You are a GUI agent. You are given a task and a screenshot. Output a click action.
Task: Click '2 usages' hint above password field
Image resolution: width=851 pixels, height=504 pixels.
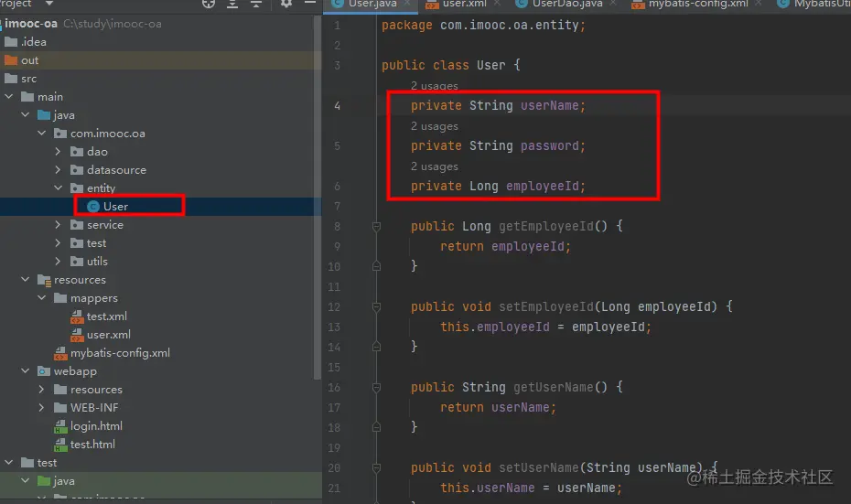[434, 126]
